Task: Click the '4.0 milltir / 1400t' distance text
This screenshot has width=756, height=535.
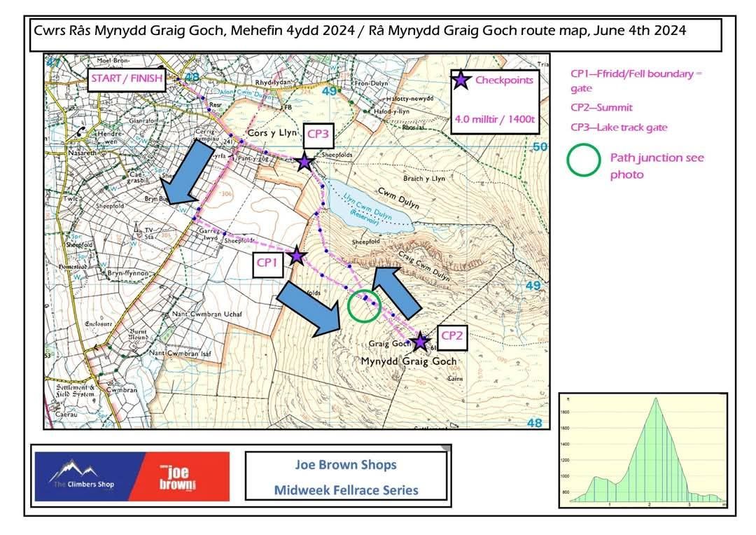Action: coord(494,120)
